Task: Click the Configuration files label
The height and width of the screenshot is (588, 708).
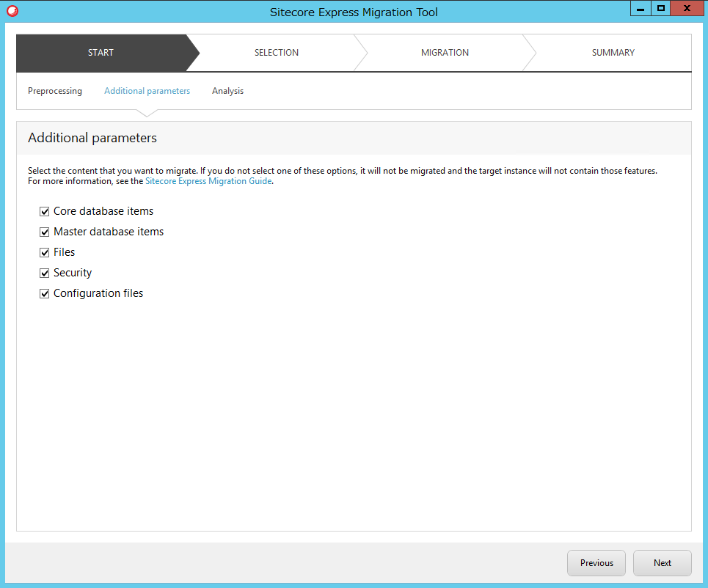Action: click(x=98, y=294)
